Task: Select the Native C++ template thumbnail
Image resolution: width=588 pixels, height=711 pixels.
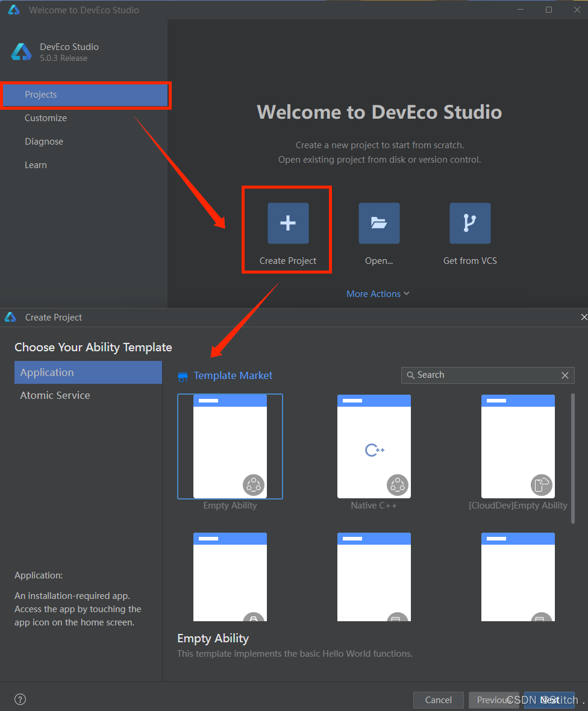Action: click(x=374, y=446)
